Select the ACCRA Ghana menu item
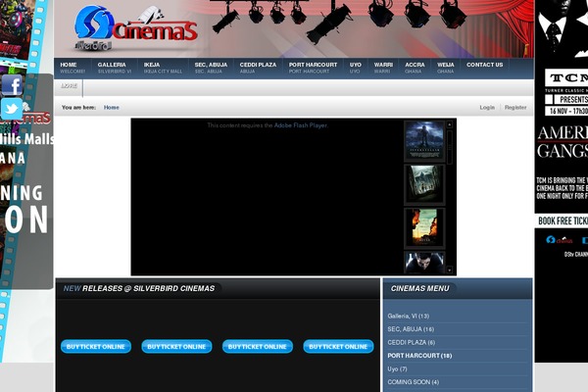 click(x=415, y=68)
